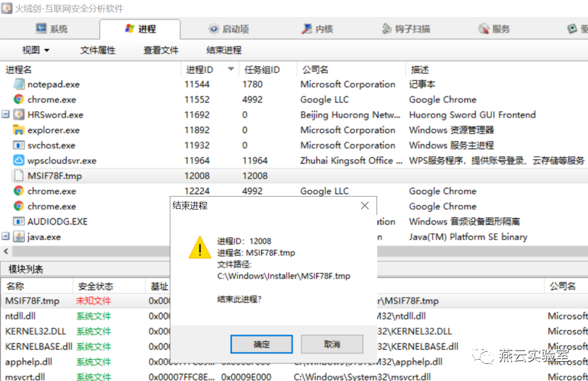Screen dimensions: 588x381
Task: Click the 文件属性 toolbar button
Action: (x=98, y=50)
